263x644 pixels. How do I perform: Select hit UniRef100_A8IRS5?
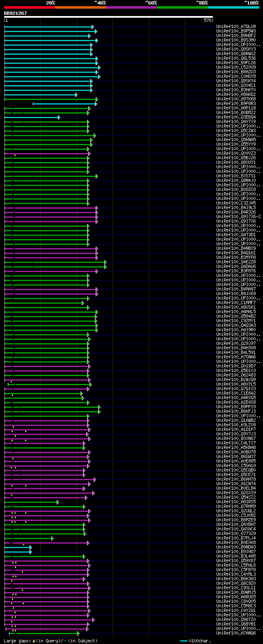(236, 502)
